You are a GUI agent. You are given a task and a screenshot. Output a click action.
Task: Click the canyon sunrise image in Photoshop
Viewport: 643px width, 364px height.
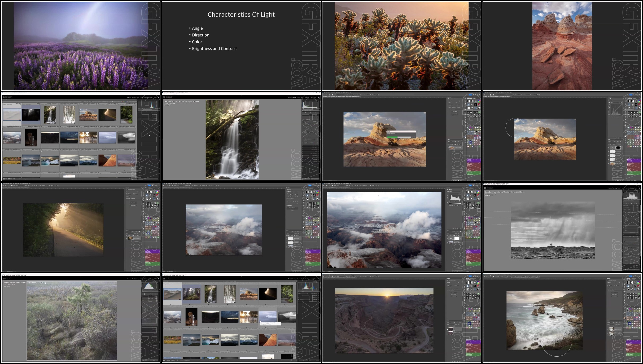pyautogui.click(x=384, y=321)
